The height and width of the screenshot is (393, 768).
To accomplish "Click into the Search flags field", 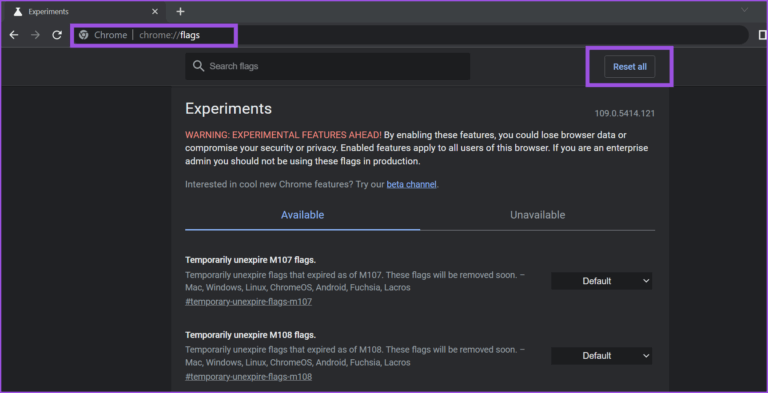I will (327, 66).
